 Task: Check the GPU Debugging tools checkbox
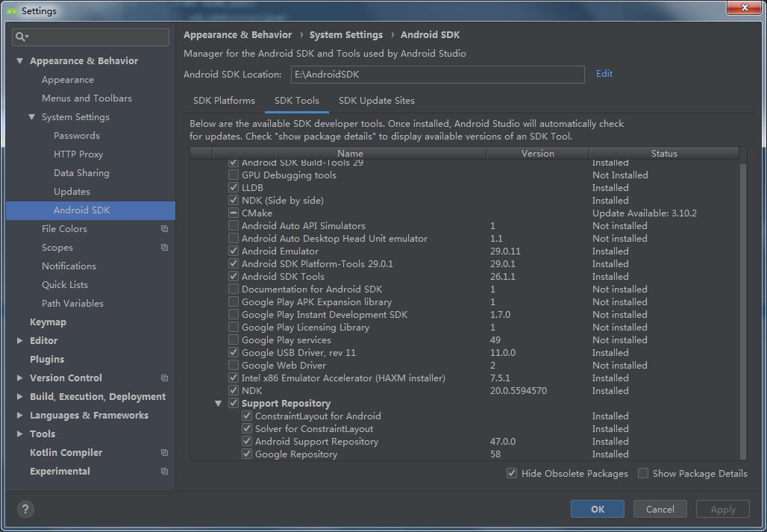pos(233,175)
